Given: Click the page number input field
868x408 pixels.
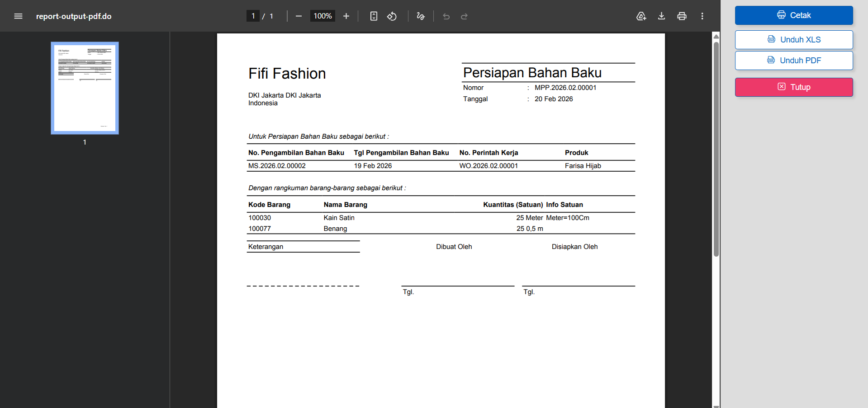Looking at the screenshot, I should 253,15.
